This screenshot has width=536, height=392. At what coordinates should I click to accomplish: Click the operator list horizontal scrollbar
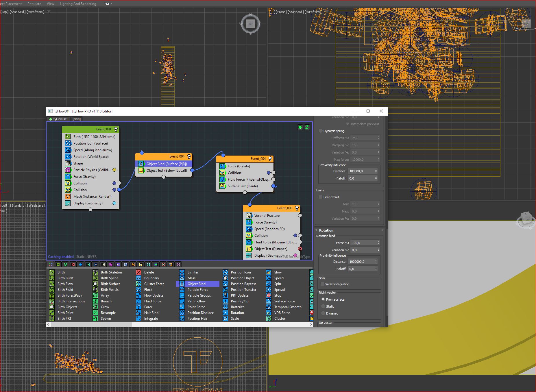[x=91, y=325]
